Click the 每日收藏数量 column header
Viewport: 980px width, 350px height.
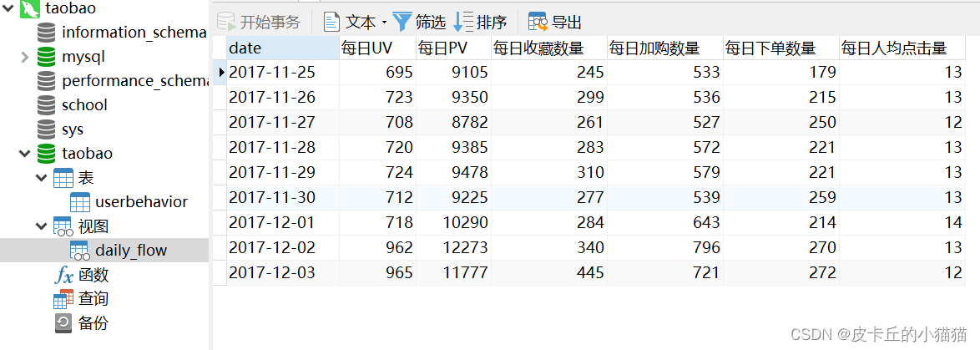tap(549, 48)
